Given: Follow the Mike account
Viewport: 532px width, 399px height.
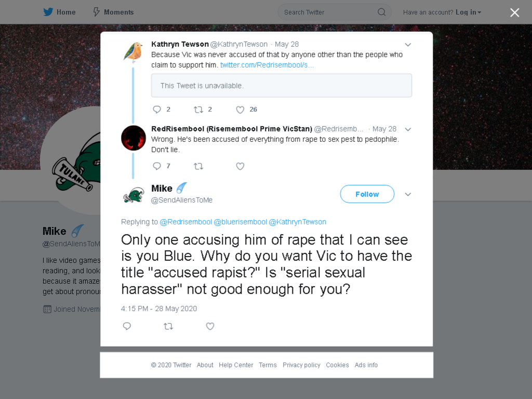Looking at the screenshot, I should point(367,194).
